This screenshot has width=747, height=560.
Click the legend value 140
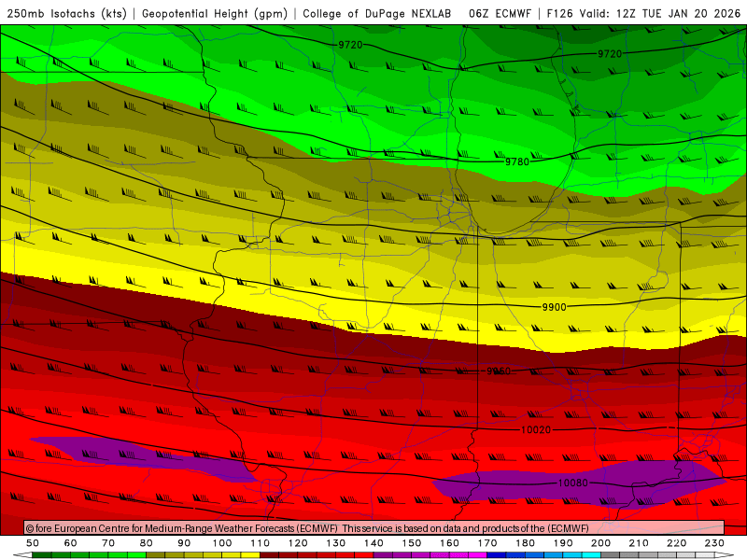373,543
